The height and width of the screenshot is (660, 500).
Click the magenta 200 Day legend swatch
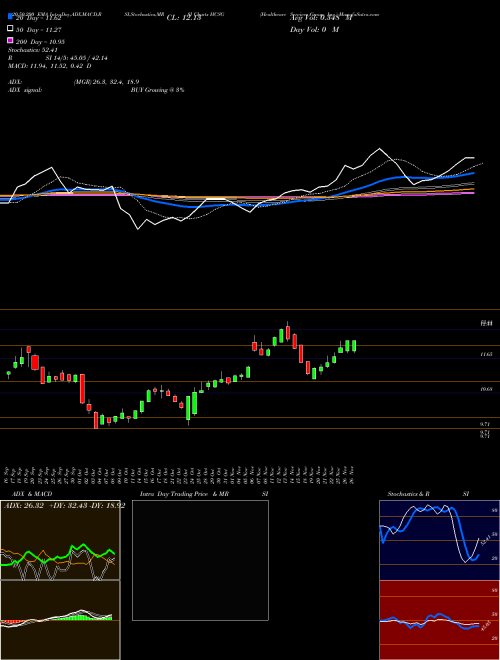tap(10, 40)
